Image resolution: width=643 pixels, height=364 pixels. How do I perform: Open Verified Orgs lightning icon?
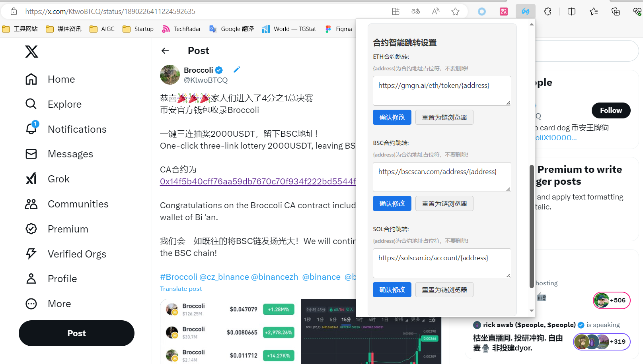[x=31, y=254]
